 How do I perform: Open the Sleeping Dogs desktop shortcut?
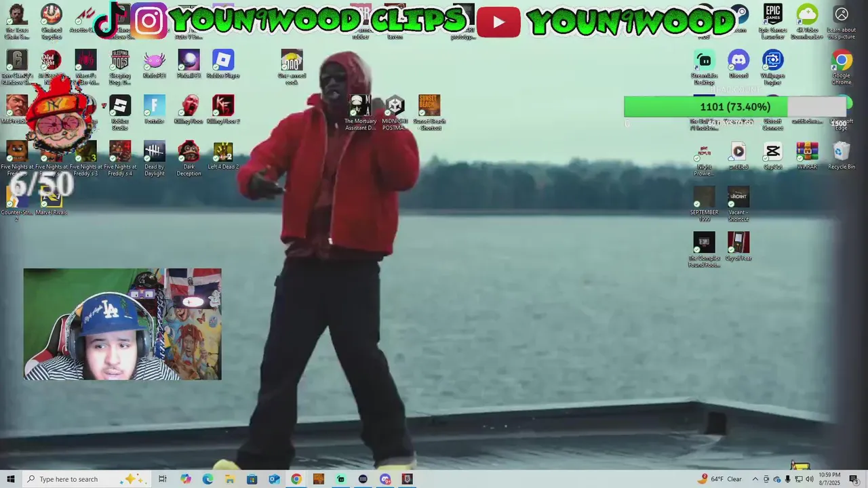[x=120, y=67]
